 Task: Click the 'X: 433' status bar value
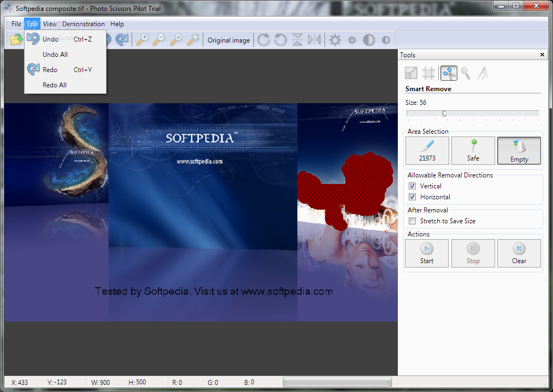click(20, 383)
